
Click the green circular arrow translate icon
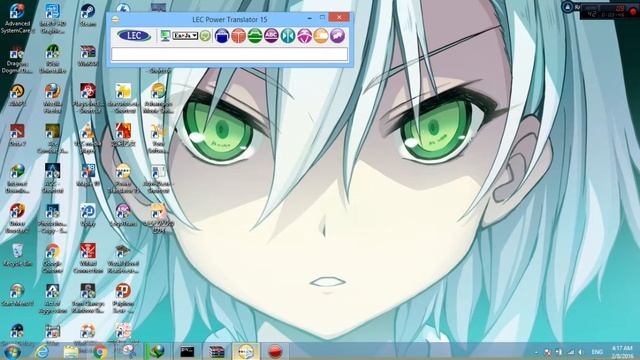coord(205,36)
